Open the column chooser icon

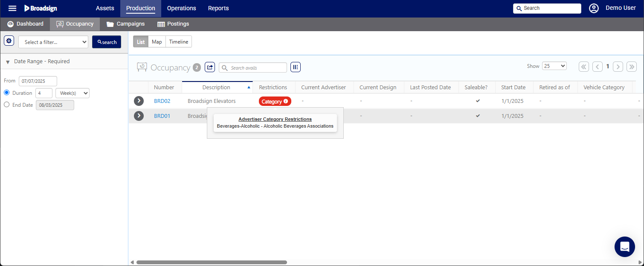tap(296, 67)
